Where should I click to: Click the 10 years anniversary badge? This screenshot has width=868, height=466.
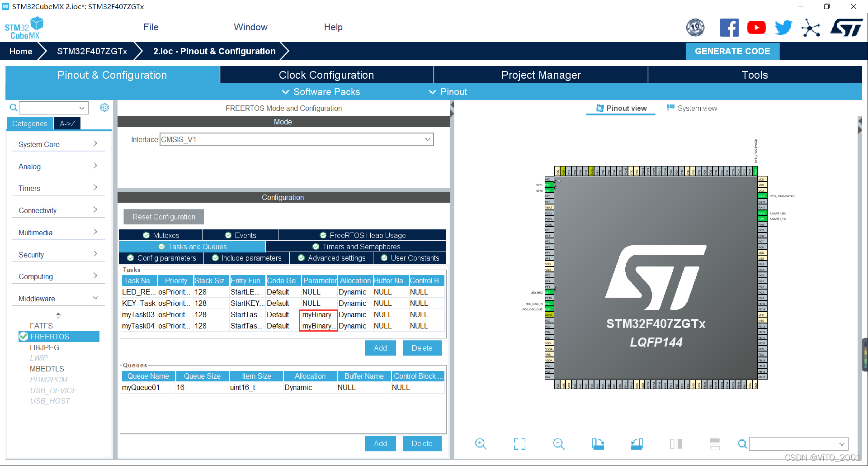tap(695, 28)
